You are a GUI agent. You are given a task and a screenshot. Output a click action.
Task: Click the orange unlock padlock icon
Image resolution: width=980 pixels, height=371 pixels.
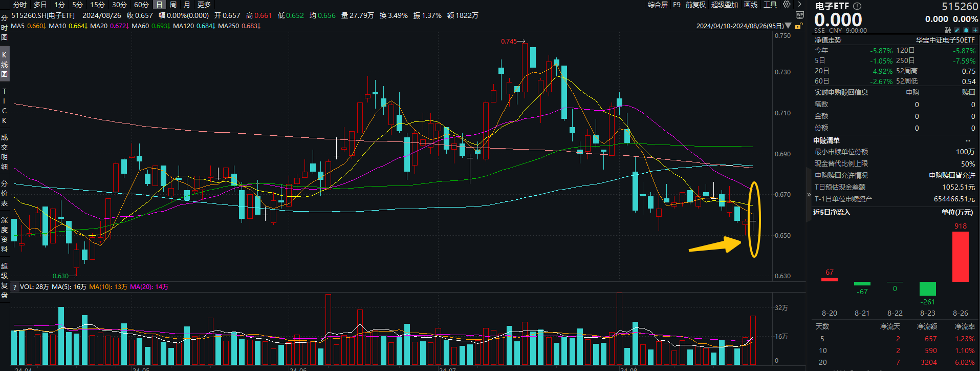coord(798,26)
